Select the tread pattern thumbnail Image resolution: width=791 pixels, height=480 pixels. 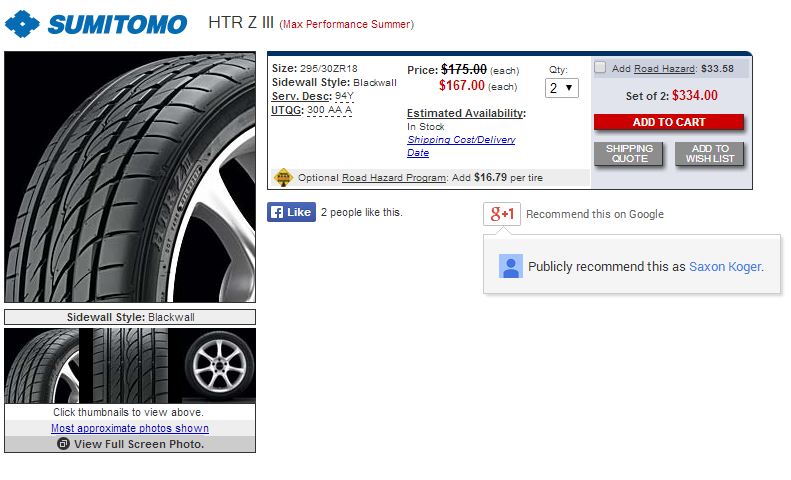(x=130, y=366)
